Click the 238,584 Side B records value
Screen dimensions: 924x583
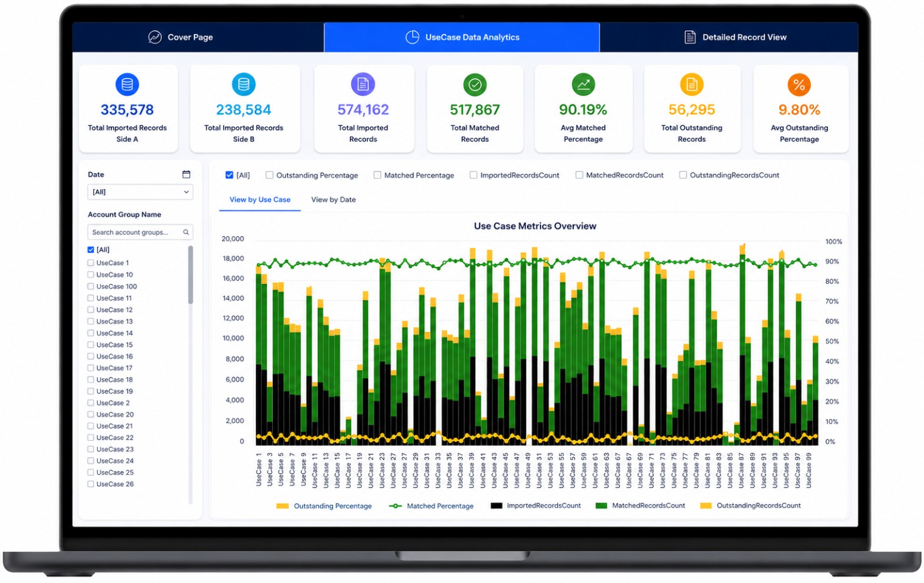pyautogui.click(x=244, y=110)
